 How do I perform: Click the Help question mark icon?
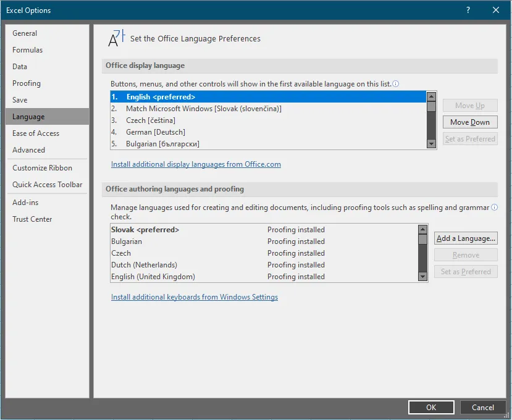(468, 10)
